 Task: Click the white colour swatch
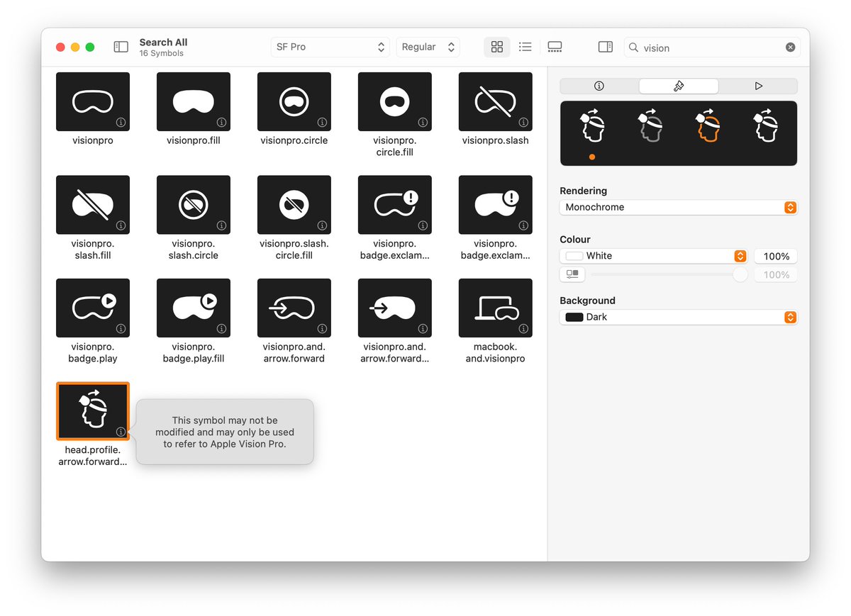tap(574, 256)
